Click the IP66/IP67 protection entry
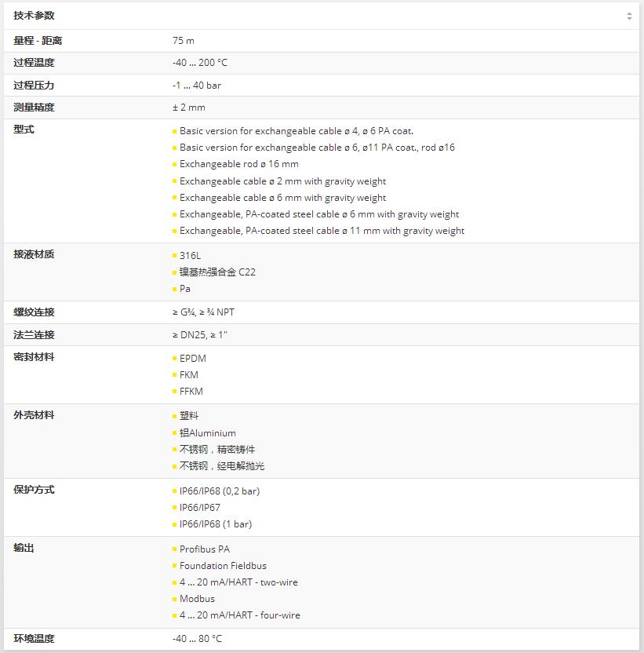The width and height of the screenshot is (644, 653). pyautogui.click(x=200, y=508)
